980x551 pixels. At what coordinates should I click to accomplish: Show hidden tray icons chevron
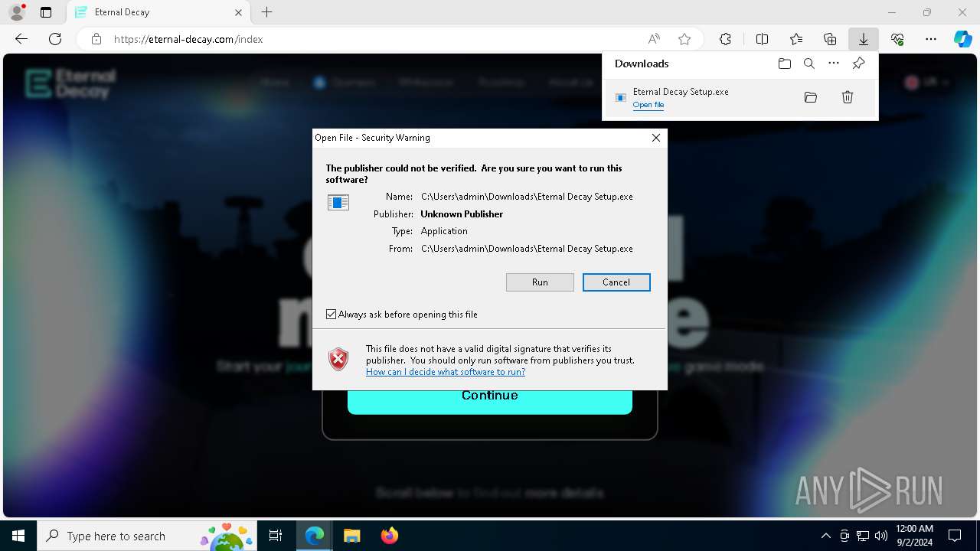tap(826, 536)
